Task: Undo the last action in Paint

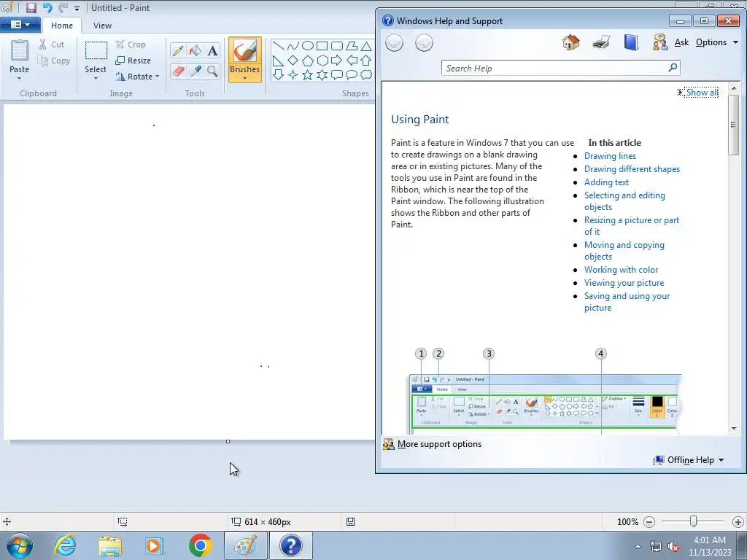Action: [x=47, y=7]
